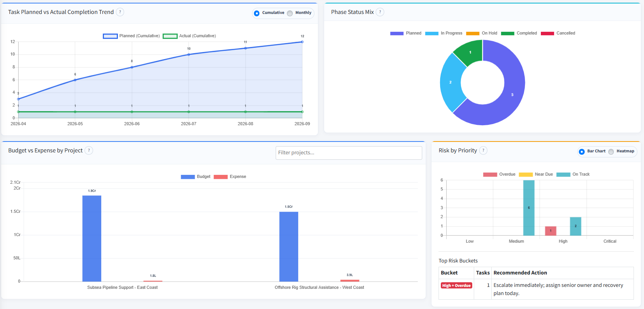
Task: Toggle the Cancelled legend swatch
Action: click(x=547, y=33)
